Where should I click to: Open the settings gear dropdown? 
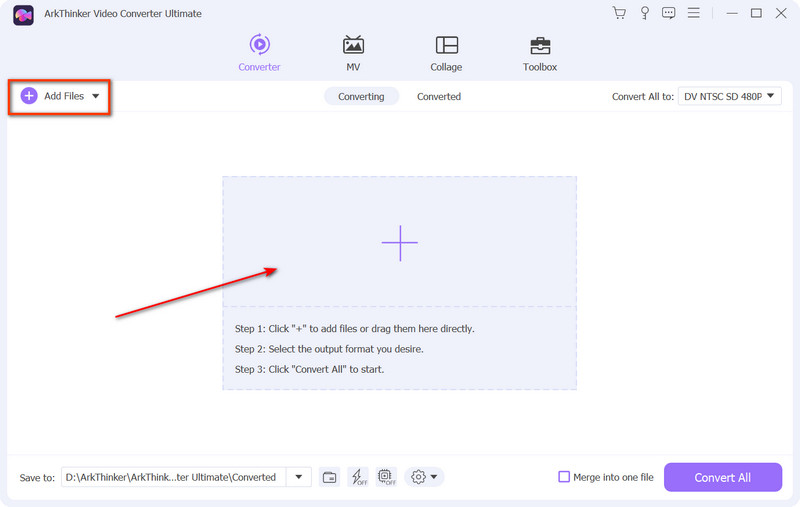click(424, 477)
